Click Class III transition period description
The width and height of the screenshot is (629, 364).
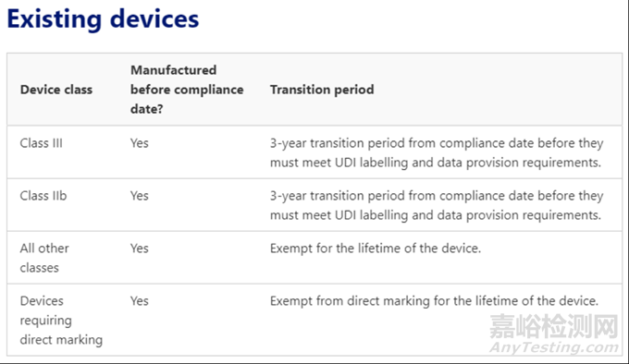coord(437,152)
